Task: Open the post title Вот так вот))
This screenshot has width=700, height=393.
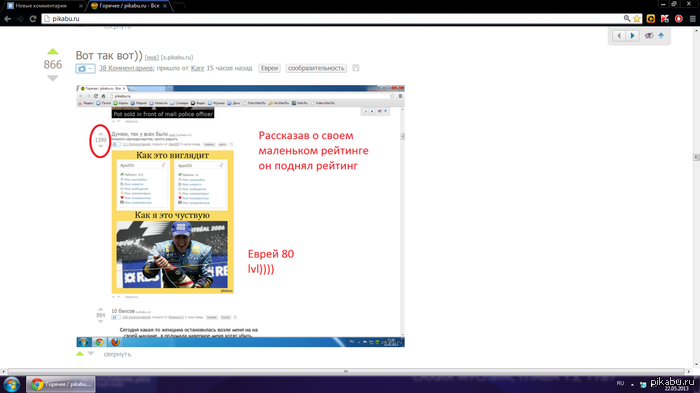Action: (108, 55)
